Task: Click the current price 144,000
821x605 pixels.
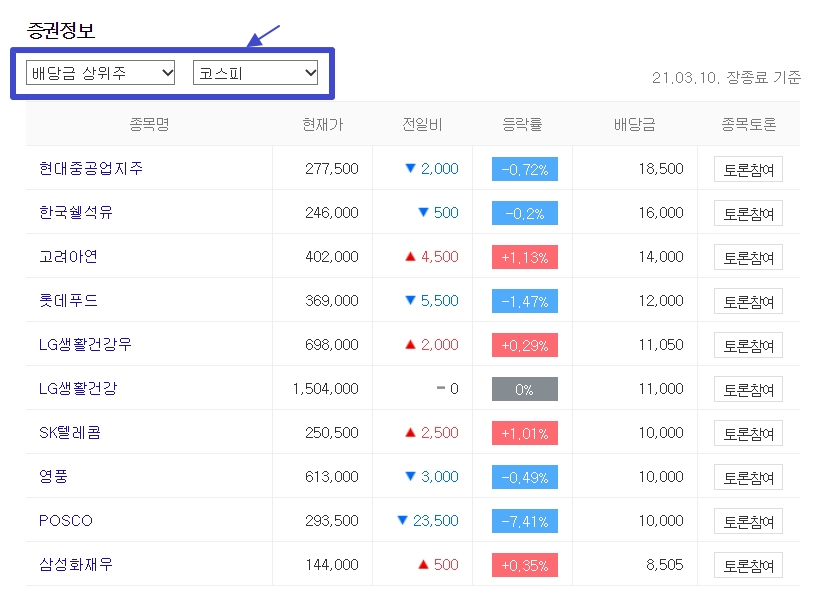Action: (x=332, y=565)
